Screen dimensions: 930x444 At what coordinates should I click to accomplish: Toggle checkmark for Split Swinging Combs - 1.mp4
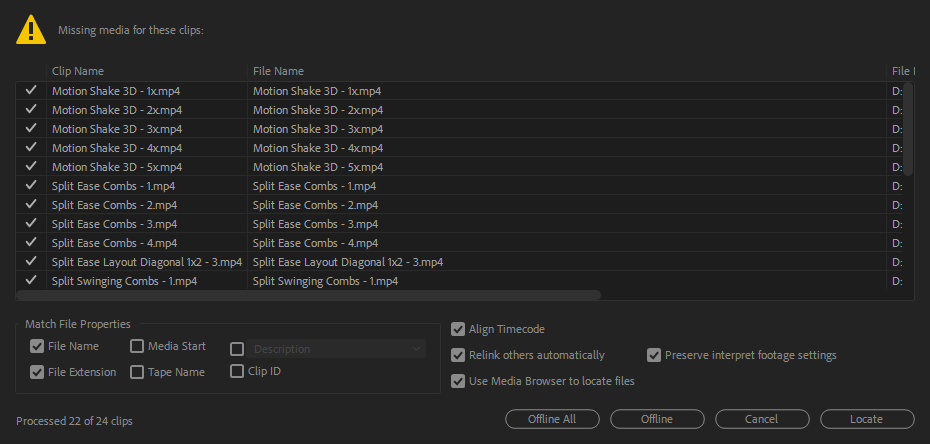pos(31,281)
